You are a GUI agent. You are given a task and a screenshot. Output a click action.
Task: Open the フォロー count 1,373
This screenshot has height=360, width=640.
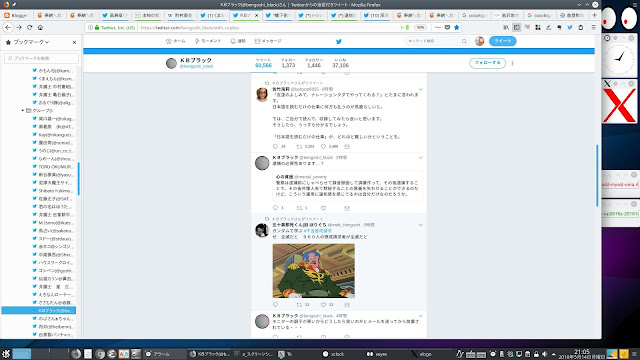pos(288,63)
